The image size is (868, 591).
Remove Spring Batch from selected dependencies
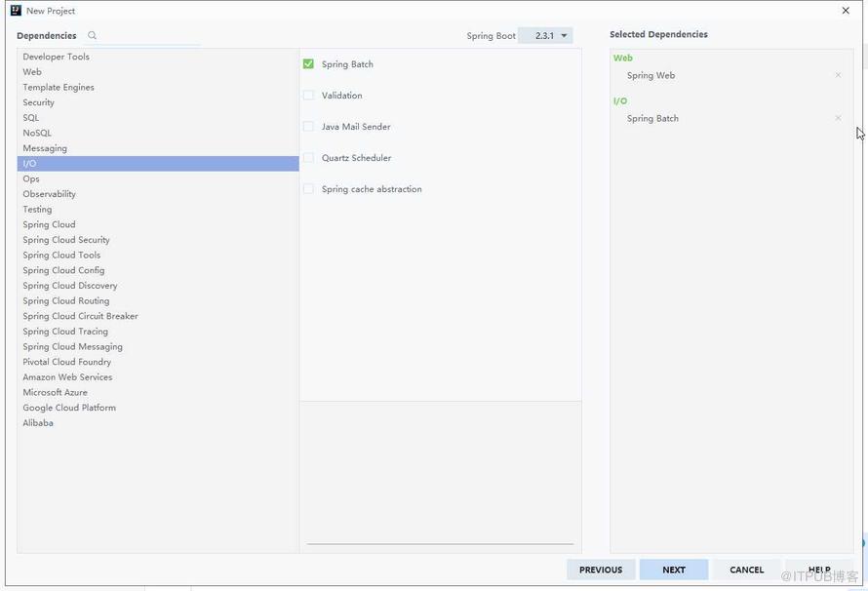(838, 118)
